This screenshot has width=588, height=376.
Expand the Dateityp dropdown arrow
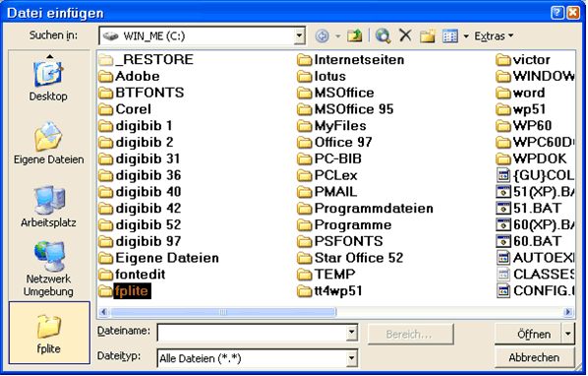point(352,358)
